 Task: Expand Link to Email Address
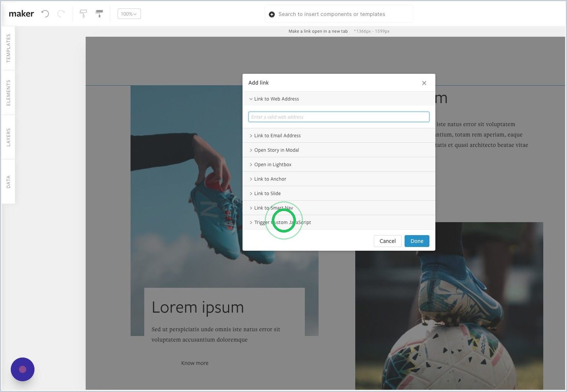(339, 135)
